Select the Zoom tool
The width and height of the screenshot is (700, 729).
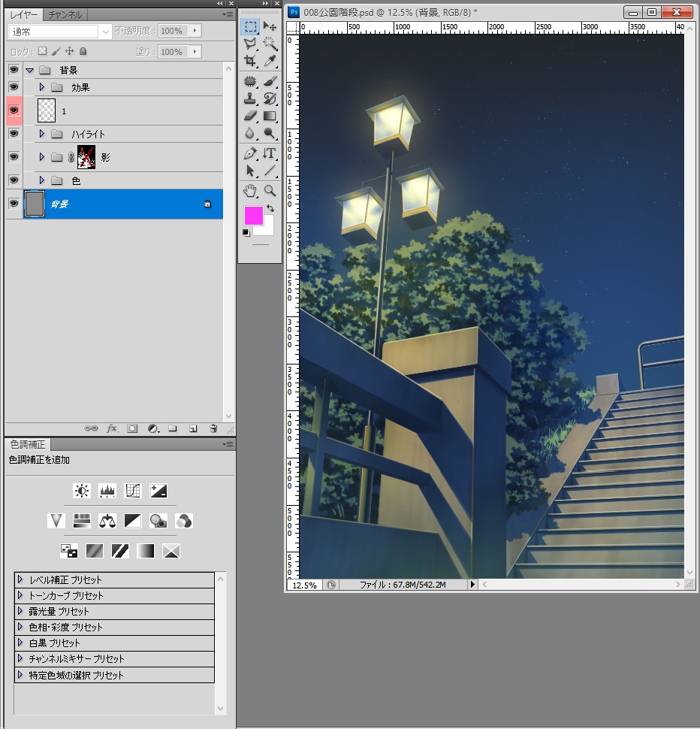pos(270,191)
